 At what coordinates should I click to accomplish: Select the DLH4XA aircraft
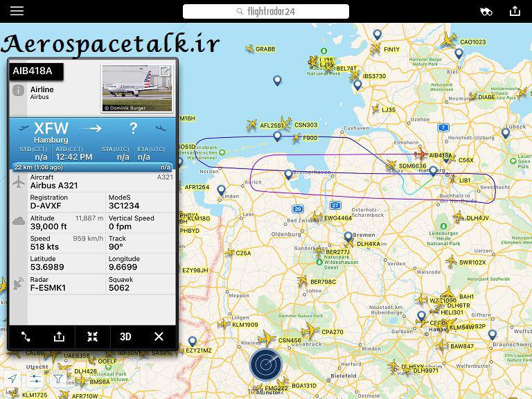tap(349, 243)
